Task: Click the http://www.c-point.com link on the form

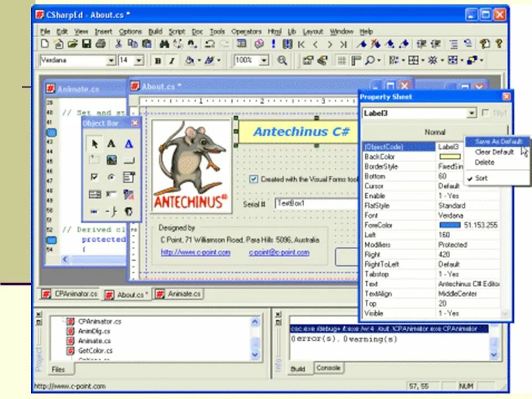Action: point(196,253)
